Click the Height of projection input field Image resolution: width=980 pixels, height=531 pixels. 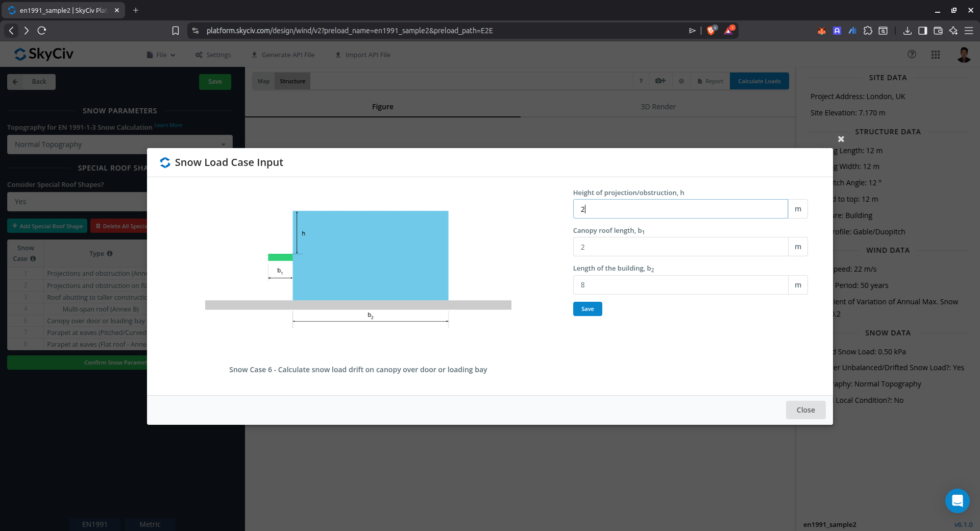click(x=680, y=209)
